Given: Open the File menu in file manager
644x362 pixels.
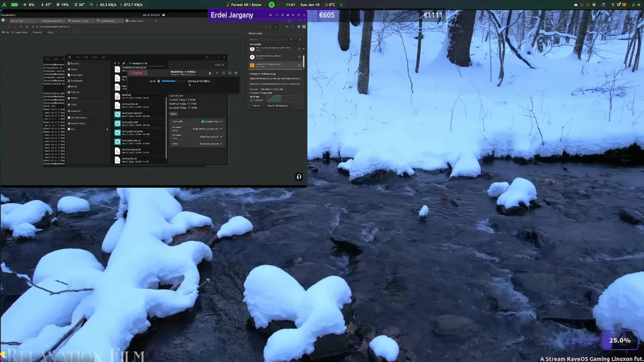Looking at the screenshot, I should click(x=77, y=57).
